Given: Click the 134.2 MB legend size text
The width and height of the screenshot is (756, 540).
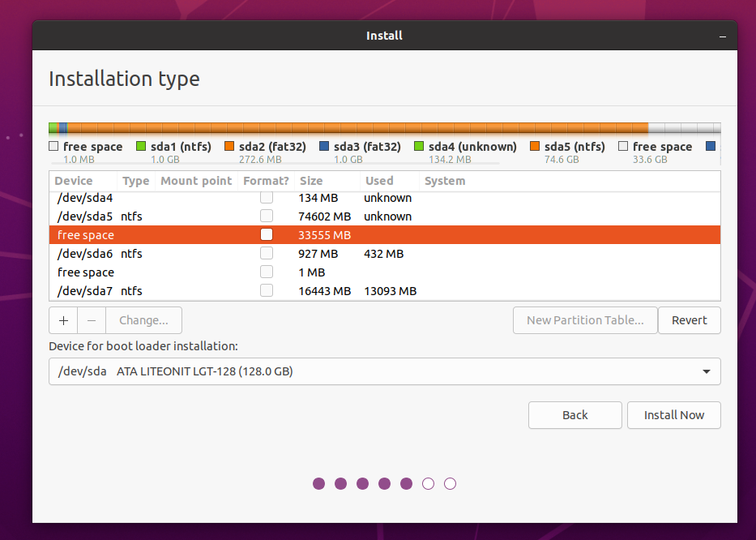Looking at the screenshot, I should (450, 159).
